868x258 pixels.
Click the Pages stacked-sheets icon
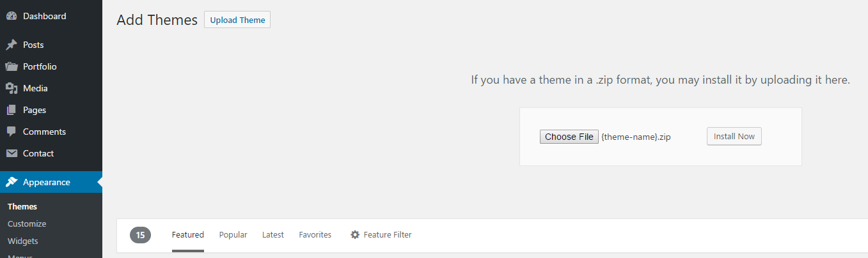click(12, 110)
